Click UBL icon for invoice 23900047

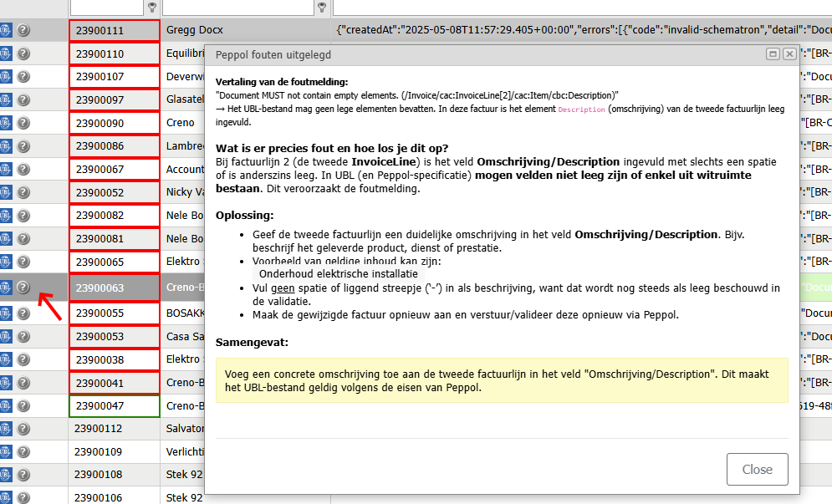point(5,406)
